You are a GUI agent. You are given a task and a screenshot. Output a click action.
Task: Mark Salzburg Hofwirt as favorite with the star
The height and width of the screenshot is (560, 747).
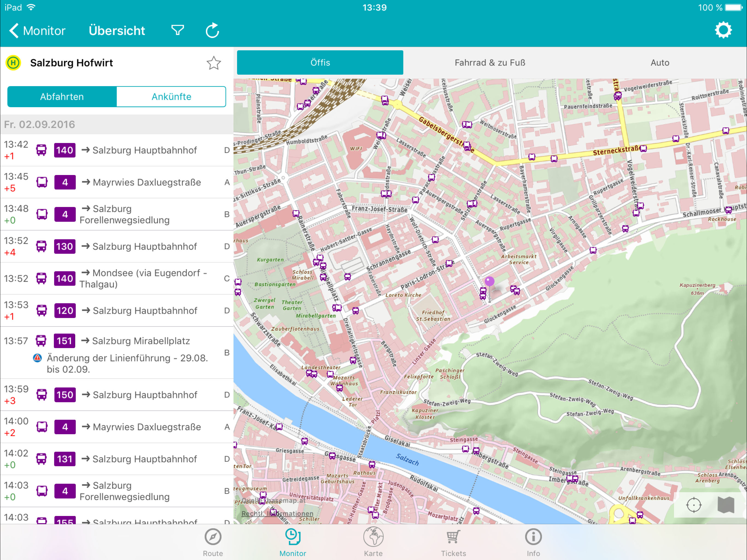[x=214, y=63]
